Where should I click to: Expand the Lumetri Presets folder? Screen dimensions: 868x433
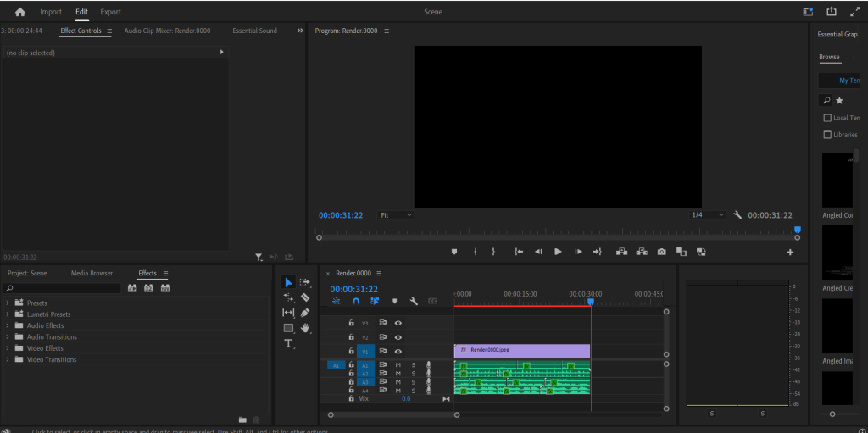click(x=8, y=314)
